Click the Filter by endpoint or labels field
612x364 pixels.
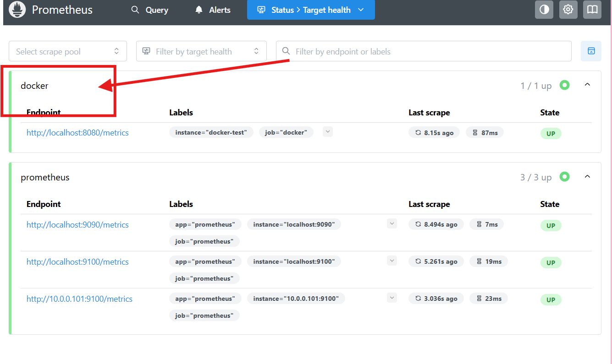coord(424,51)
